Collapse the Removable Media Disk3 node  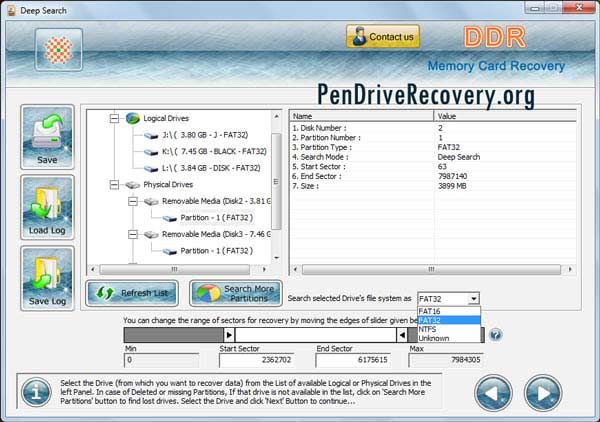pos(133,234)
